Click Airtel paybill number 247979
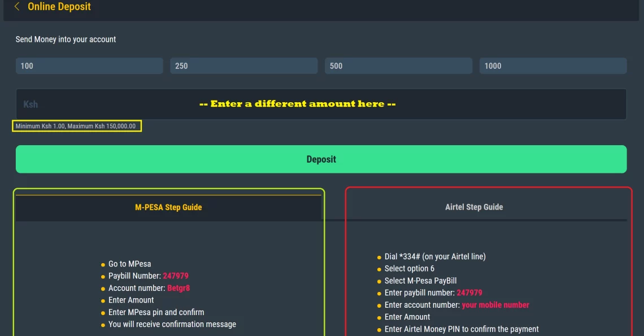The height and width of the screenshot is (336, 644). (x=469, y=293)
